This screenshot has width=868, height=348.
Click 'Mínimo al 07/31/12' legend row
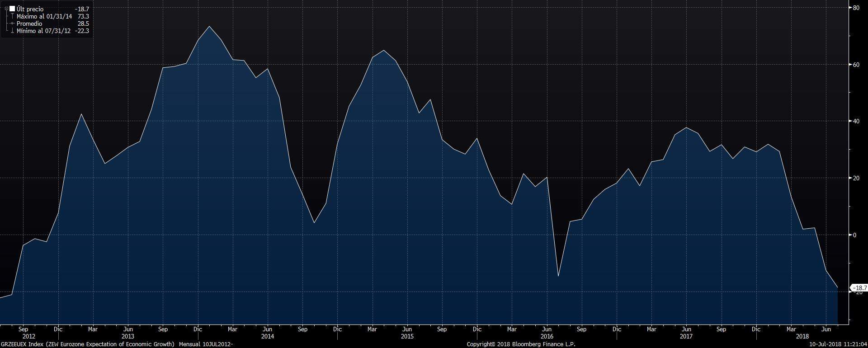pyautogui.click(x=43, y=31)
